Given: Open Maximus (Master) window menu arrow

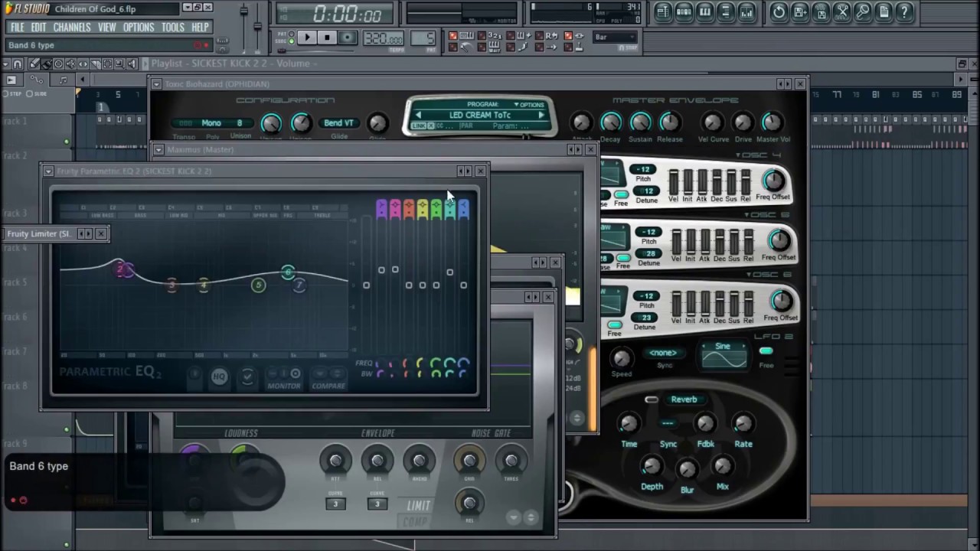Looking at the screenshot, I should 158,150.
